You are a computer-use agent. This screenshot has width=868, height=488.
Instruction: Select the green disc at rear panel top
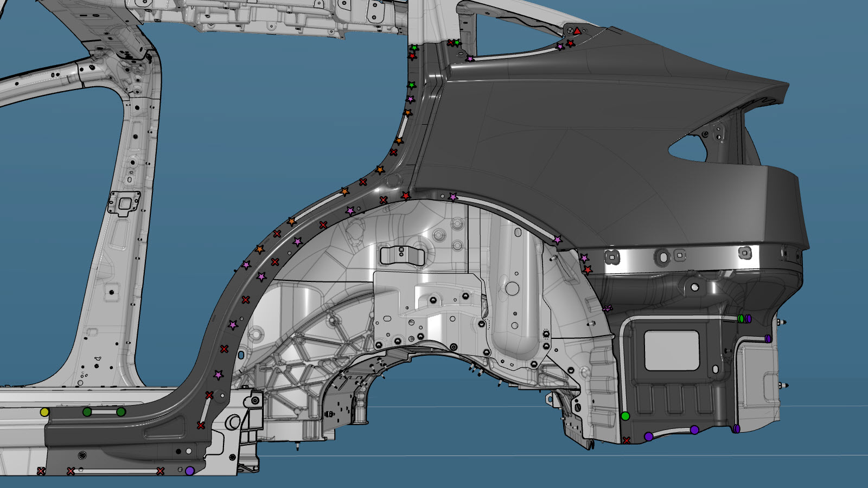pos(741,318)
